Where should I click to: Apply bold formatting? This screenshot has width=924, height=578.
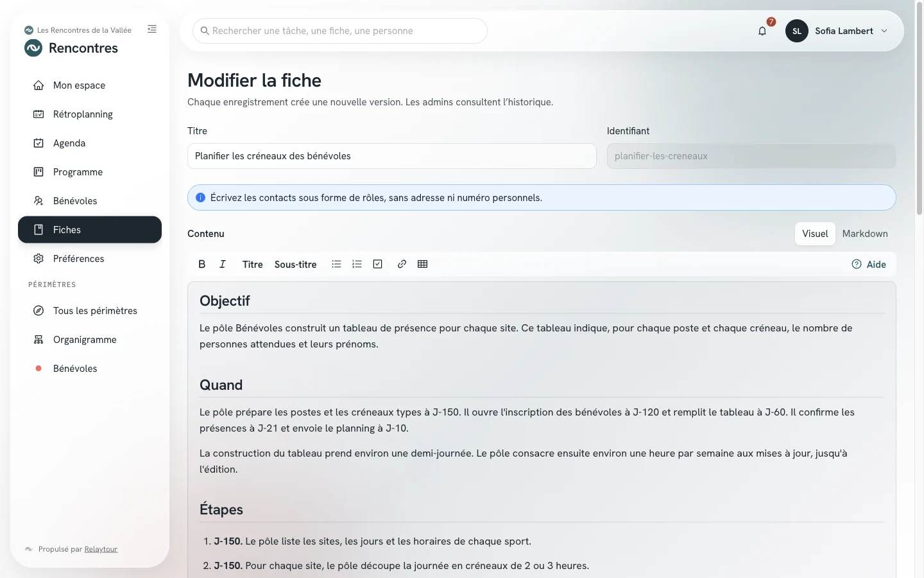tap(202, 264)
